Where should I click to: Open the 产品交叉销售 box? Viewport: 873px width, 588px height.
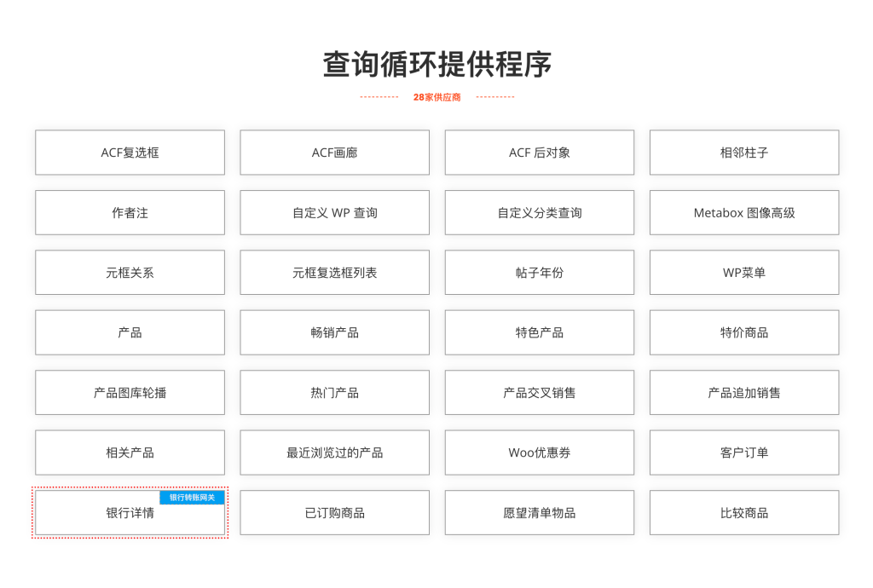click(x=539, y=393)
